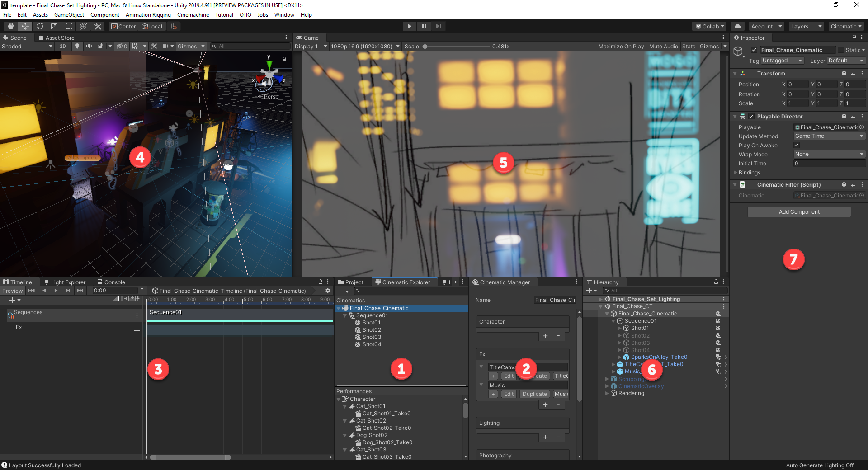Select the Rect transform tool

pyautogui.click(x=69, y=26)
